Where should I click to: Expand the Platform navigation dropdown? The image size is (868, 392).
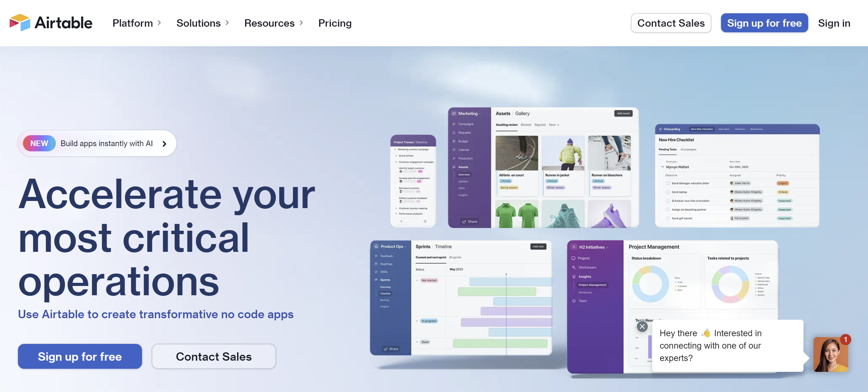point(137,23)
